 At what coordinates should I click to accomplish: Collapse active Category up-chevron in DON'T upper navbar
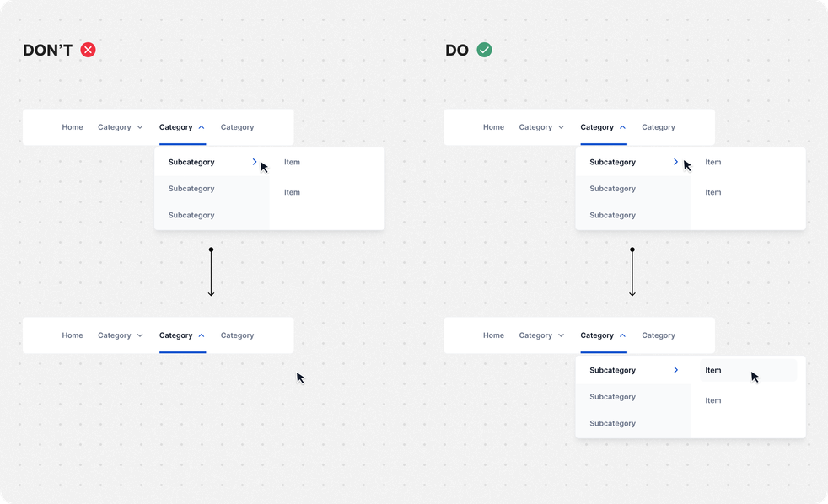click(202, 127)
